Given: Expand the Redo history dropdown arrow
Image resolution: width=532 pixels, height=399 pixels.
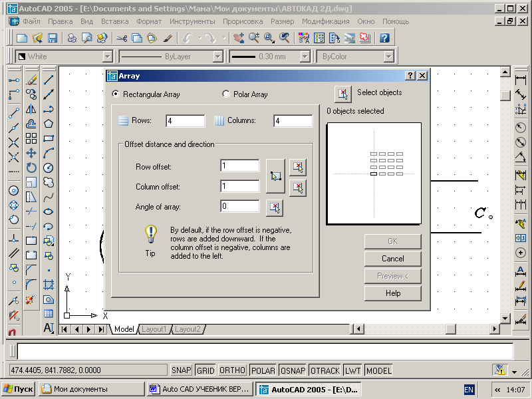Looking at the screenshot, I should 223,38.
